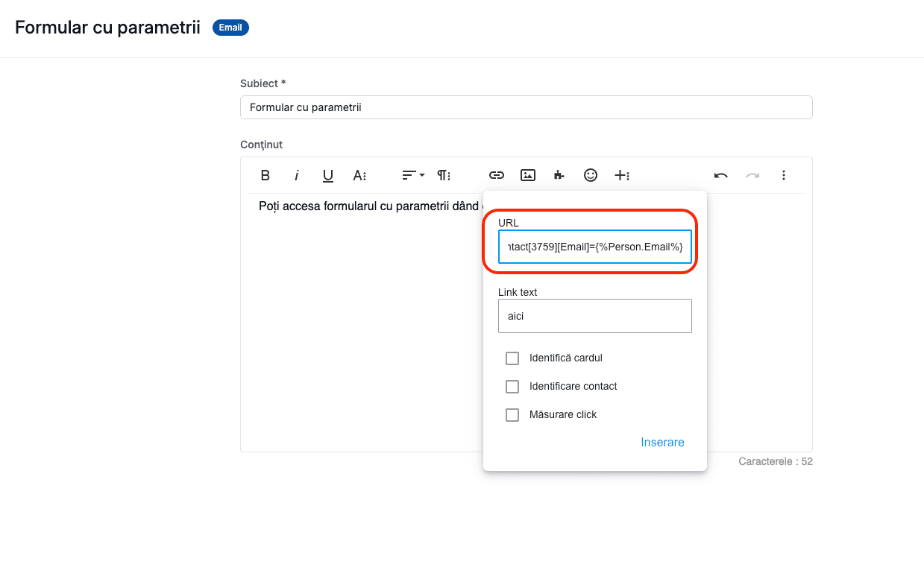This screenshot has height=576, width=924.
Task: Apply italic formatting to the text
Action: click(x=297, y=175)
